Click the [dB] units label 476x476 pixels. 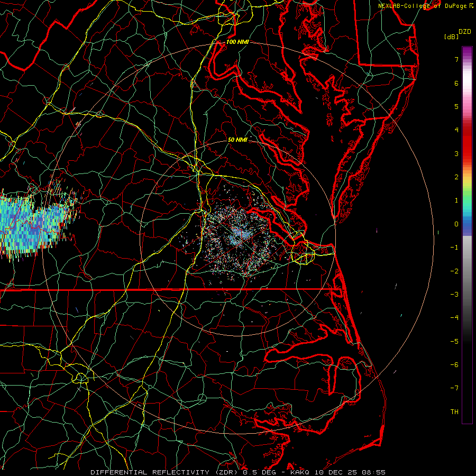pos(452,37)
